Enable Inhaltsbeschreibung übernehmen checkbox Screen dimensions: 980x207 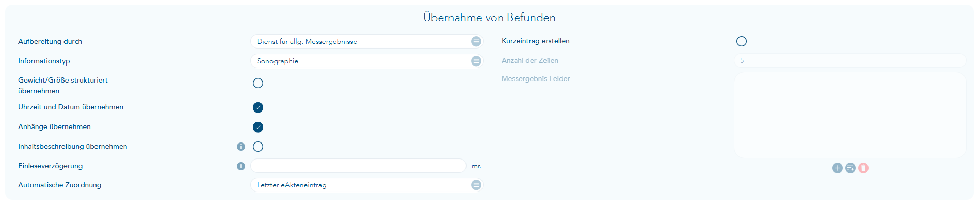click(x=258, y=147)
